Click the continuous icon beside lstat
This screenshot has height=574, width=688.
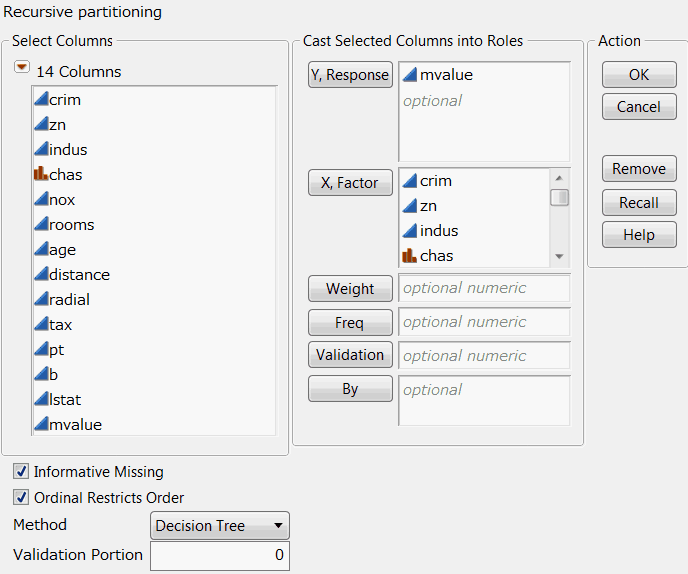click(41, 400)
